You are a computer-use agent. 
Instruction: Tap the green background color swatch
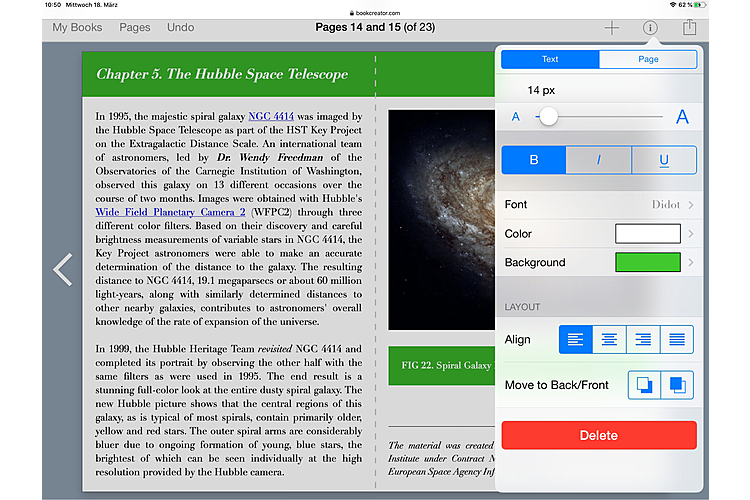[648, 263]
